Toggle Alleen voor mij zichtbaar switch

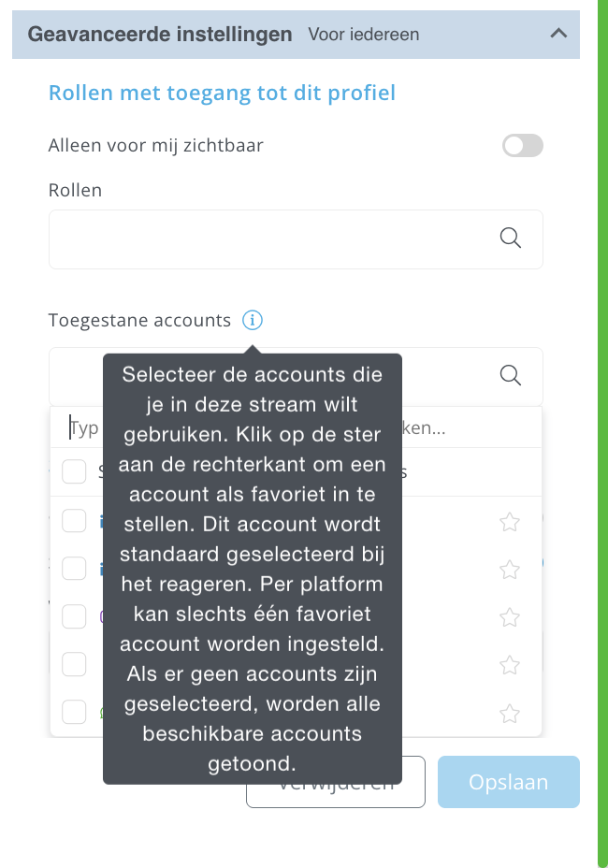522,146
